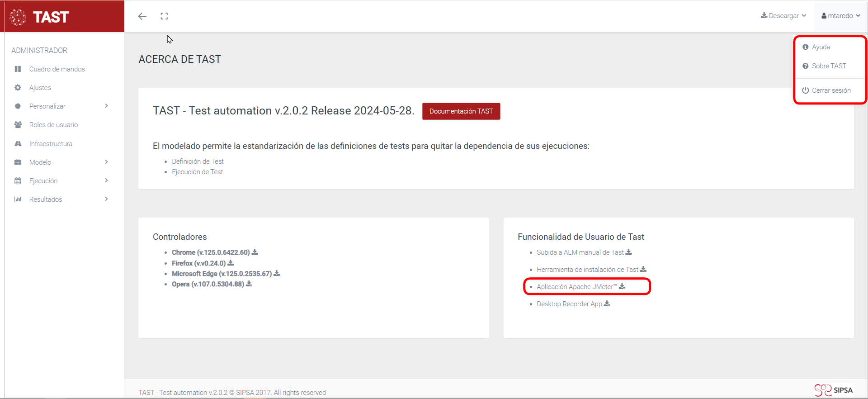The image size is (868, 399).
Task: Choose Cerrar sesión to log out
Action: [x=831, y=90]
